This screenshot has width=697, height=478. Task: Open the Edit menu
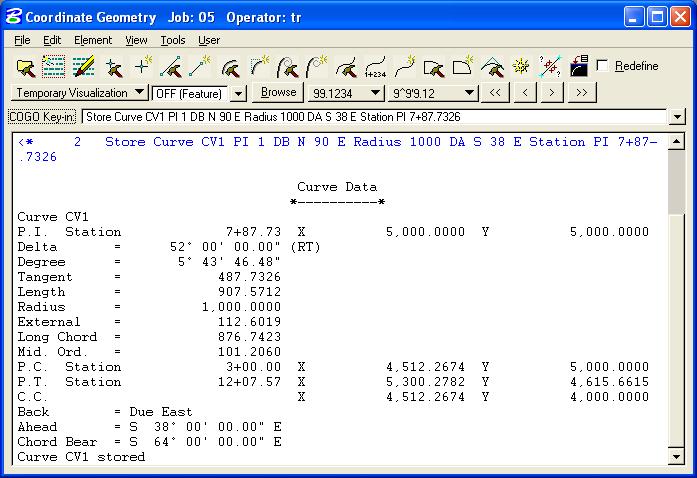(x=52, y=40)
